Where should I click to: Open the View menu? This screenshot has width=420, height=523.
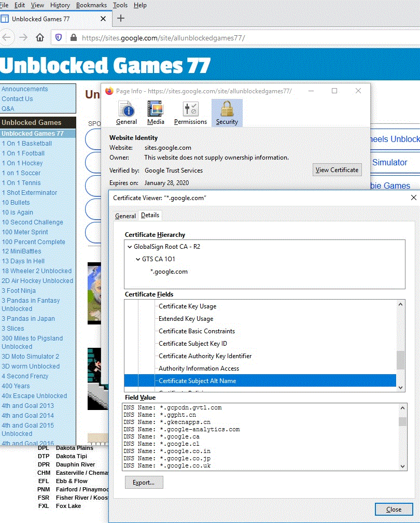point(37,5)
